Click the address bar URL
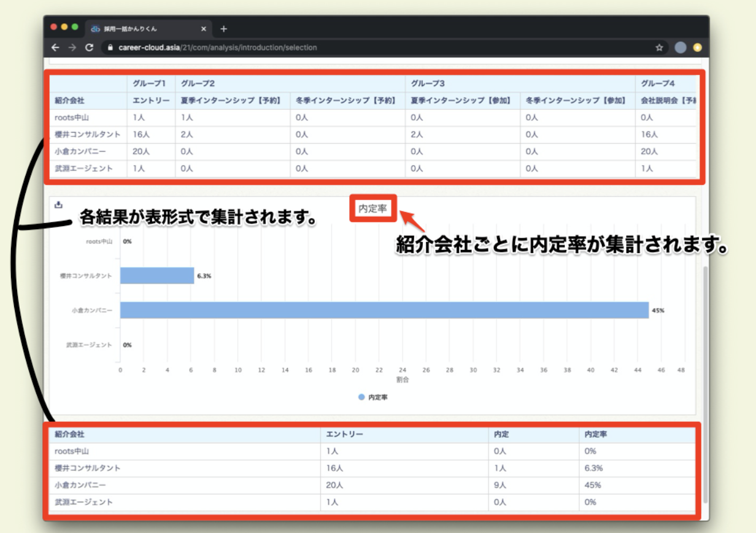The height and width of the screenshot is (533, 756). [218, 47]
